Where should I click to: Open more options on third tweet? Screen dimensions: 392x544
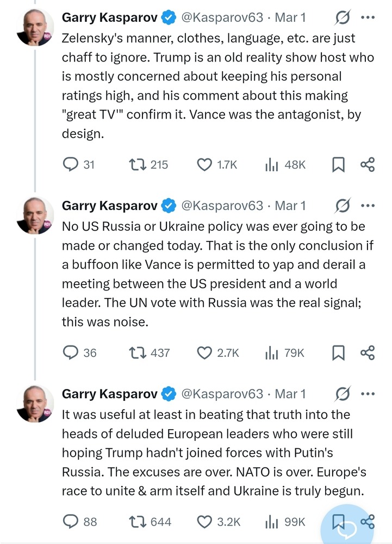pos(368,393)
